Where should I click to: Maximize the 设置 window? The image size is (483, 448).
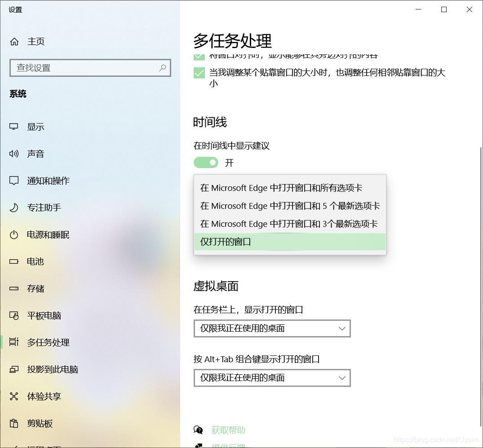(444, 9)
